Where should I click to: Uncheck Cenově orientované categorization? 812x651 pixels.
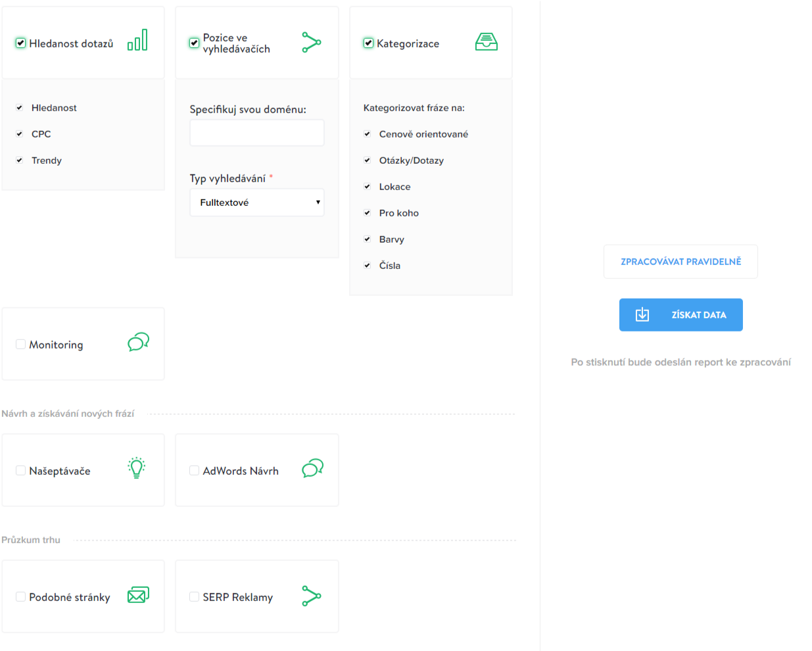pos(368,134)
